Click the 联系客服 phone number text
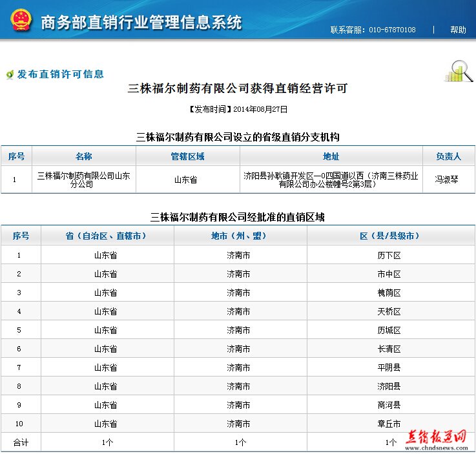 click(373, 30)
